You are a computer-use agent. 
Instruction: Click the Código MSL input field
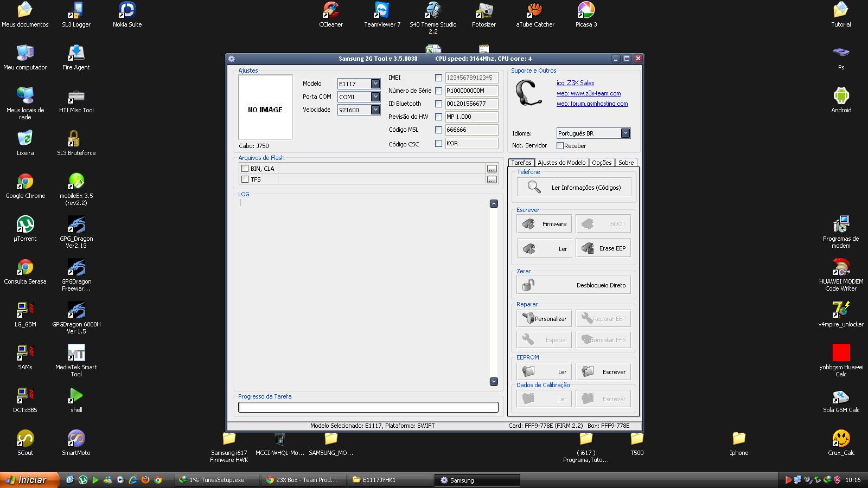[471, 130]
